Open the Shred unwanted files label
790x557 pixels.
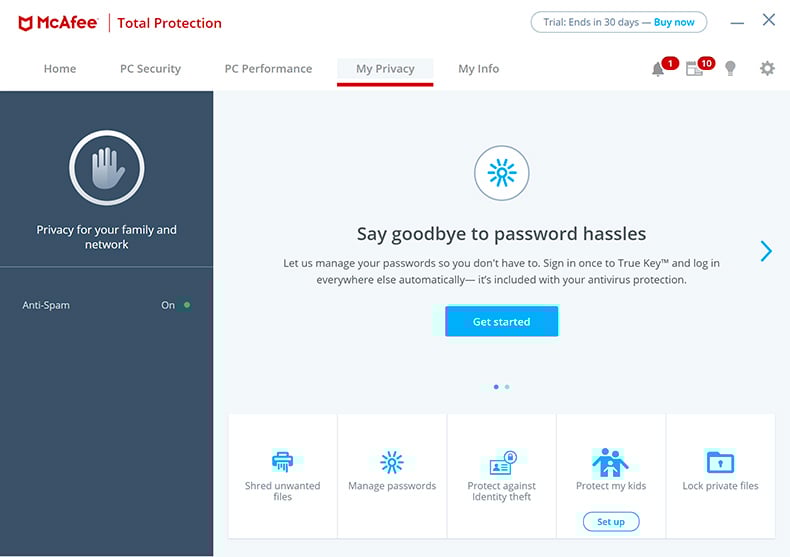pos(282,491)
